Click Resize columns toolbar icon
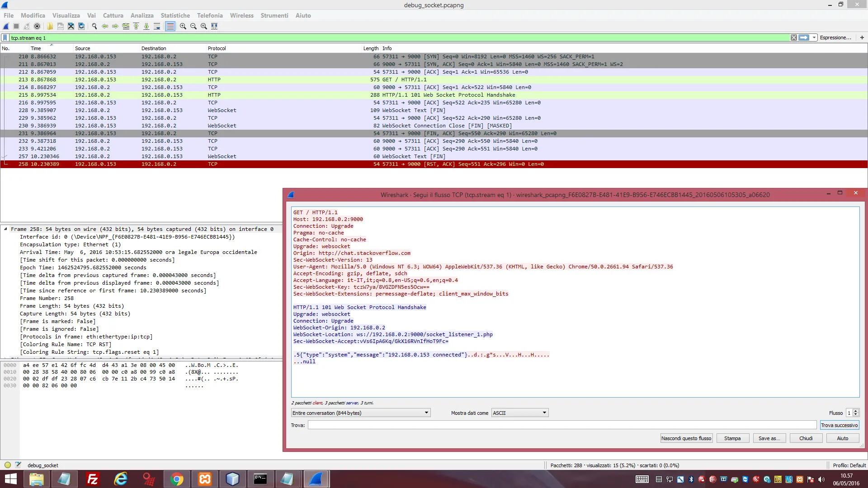This screenshot has height=488, width=868. 214,26
